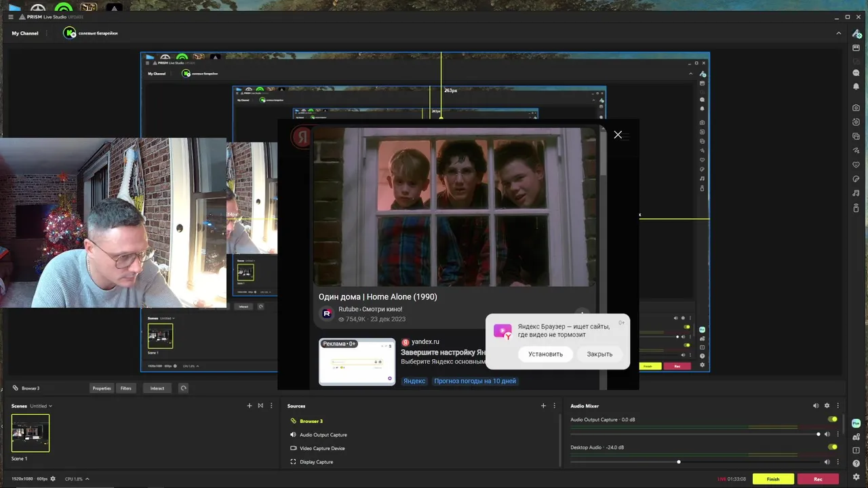
Task: Add a new scene with the plus icon
Action: pos(249,405)
